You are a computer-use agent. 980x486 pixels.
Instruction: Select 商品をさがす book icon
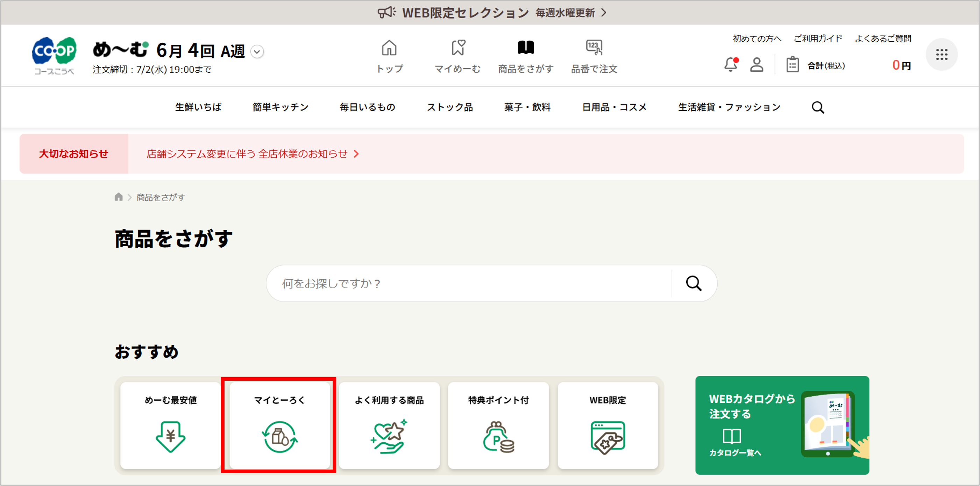pos(526,48)
